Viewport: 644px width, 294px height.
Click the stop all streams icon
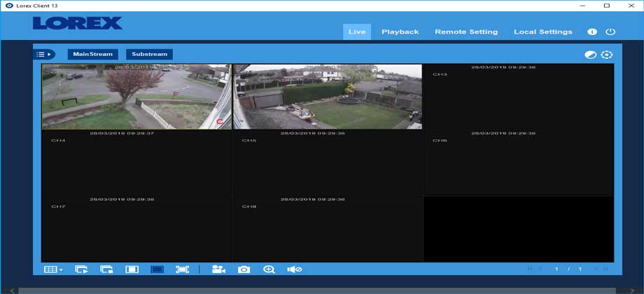[x=106, y=269]
